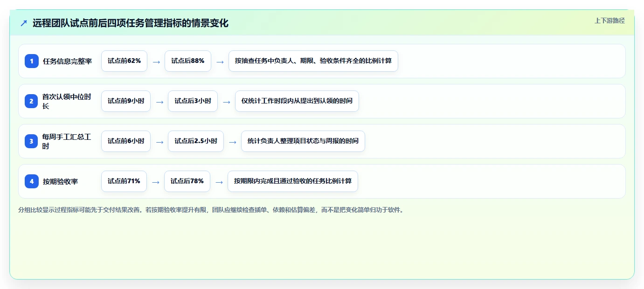Click the 试点后88% chip
This screenshot has width=644, height=289.
coord(188,61)
